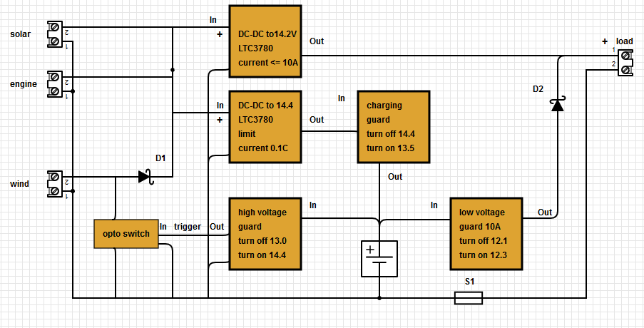Image resolution: width=644 pixels, height=328 pixels.
Task: Click the 'engine' text label
Action: (x=24, y=84)
